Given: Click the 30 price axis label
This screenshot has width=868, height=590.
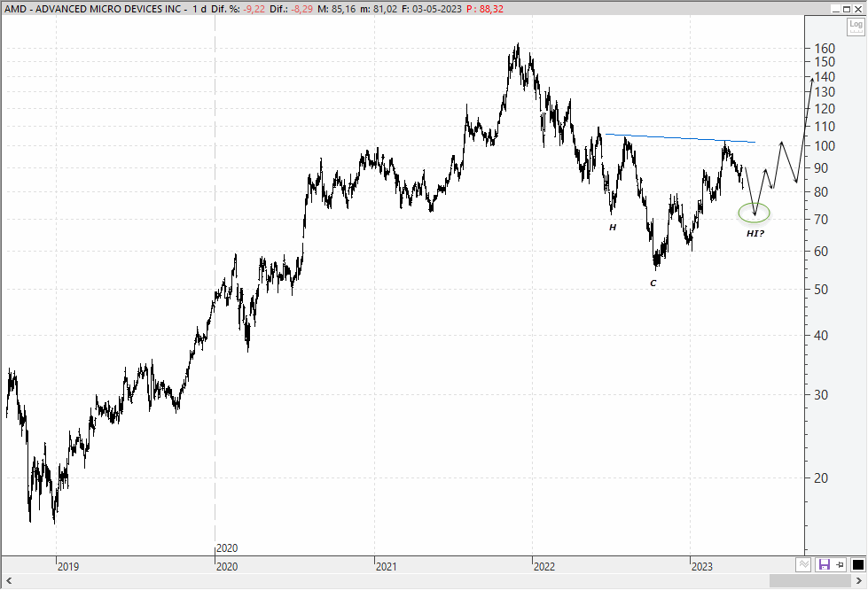Looking at the screenshot, I should pos(821,395).
